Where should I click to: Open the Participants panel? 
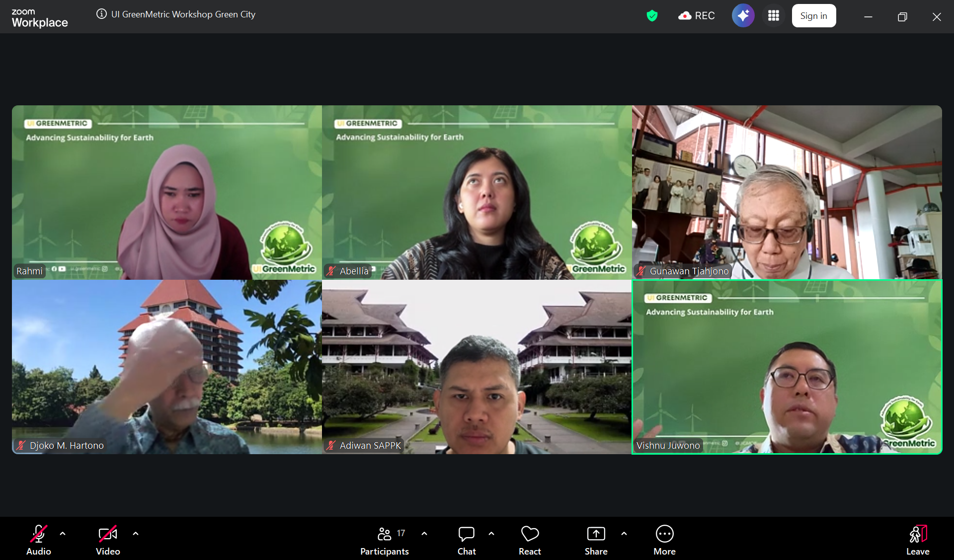tap(385, 540)
